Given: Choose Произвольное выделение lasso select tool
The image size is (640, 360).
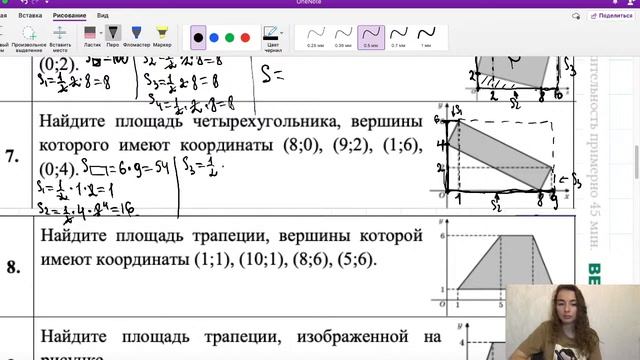Looking at the screenshot, I should 29,38.
